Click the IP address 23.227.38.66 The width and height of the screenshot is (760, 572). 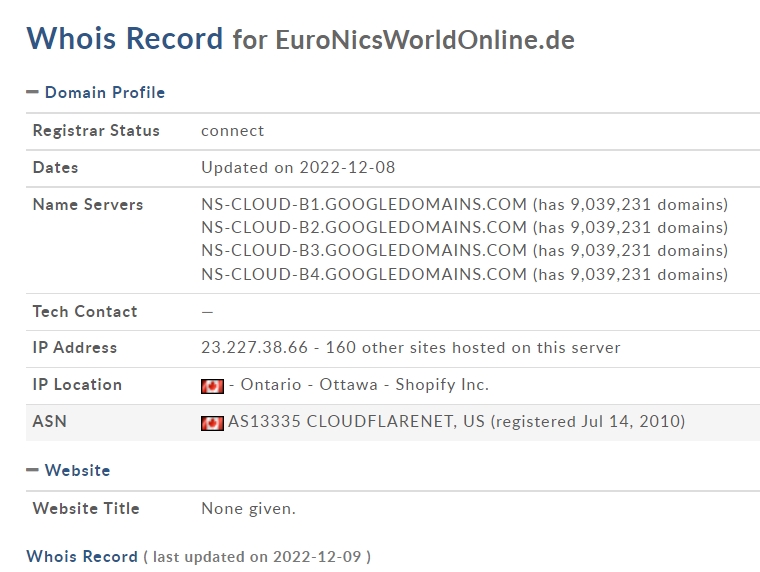point(254,347)
